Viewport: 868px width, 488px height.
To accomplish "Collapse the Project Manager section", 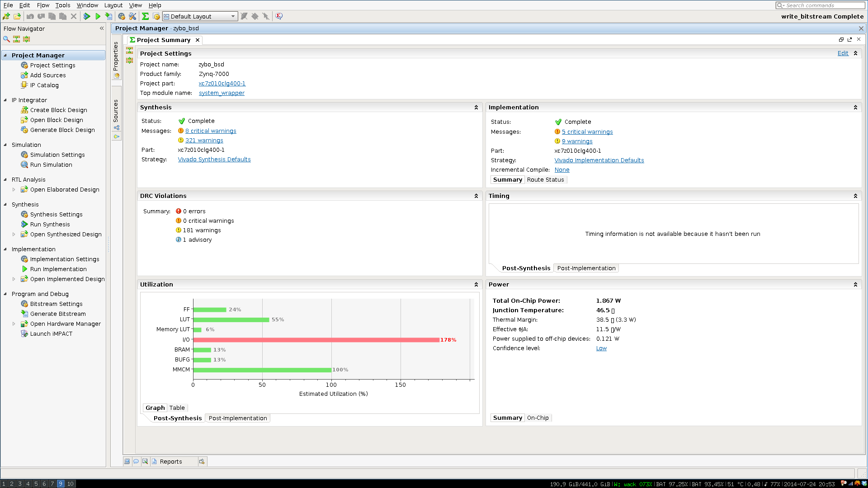I will tap(5, 56).
